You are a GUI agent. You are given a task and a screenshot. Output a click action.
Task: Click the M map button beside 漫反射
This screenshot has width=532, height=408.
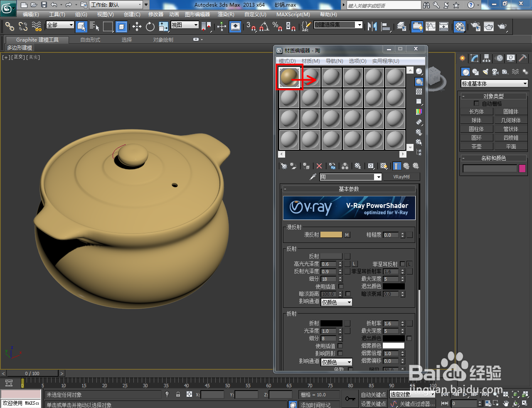(347, 235)
